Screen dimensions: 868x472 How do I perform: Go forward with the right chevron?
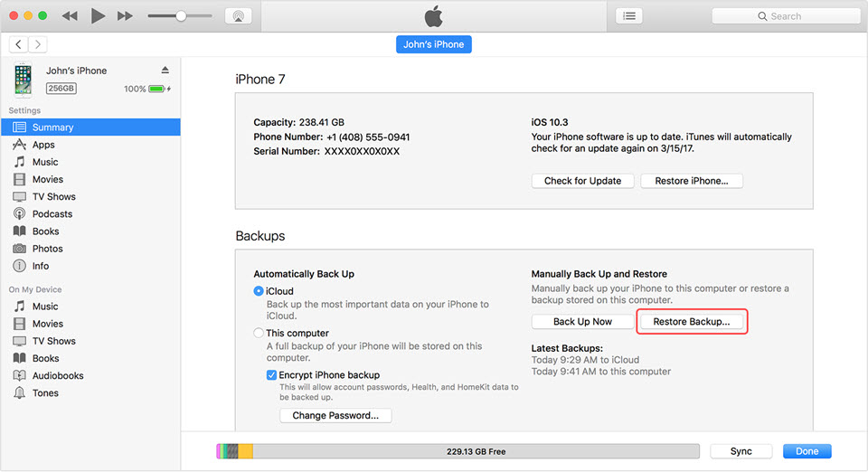pos(38,44)
